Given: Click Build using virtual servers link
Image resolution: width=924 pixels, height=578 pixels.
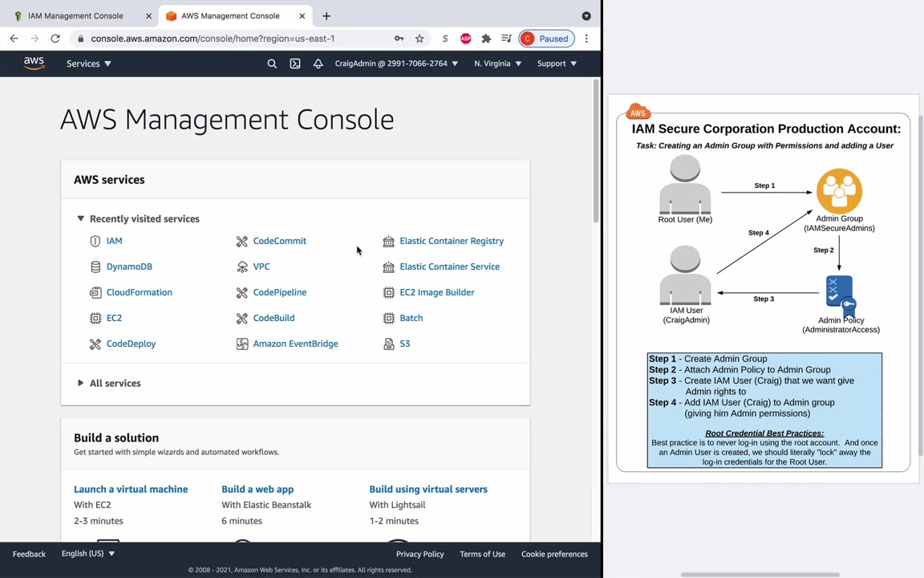Looking at the screenshot, I should (428, 490).
